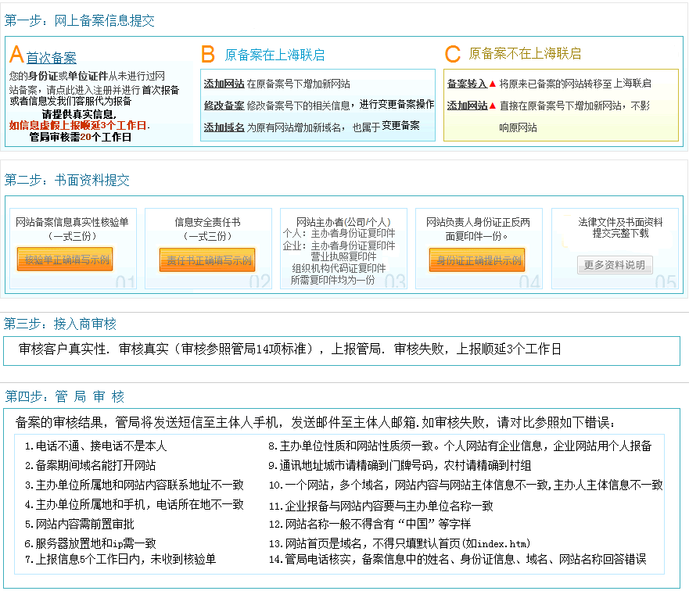Click the orange letter B icon

pos(207,54)
